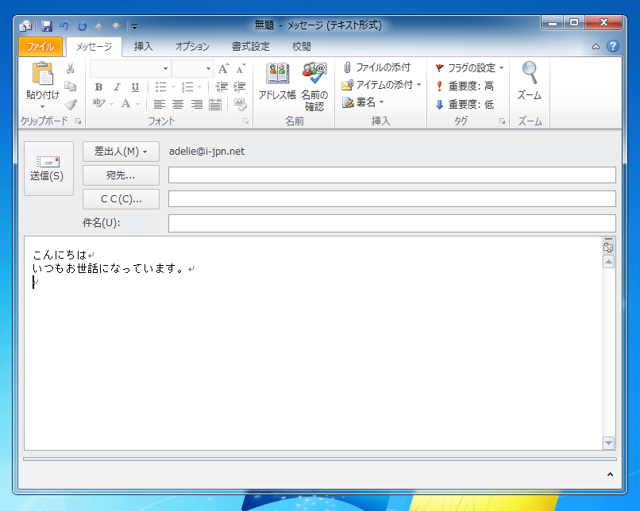The height and width of the screenshot is (511, 640).
Task: Click the text highlight color icon
Action: click(x=99, y=103)
